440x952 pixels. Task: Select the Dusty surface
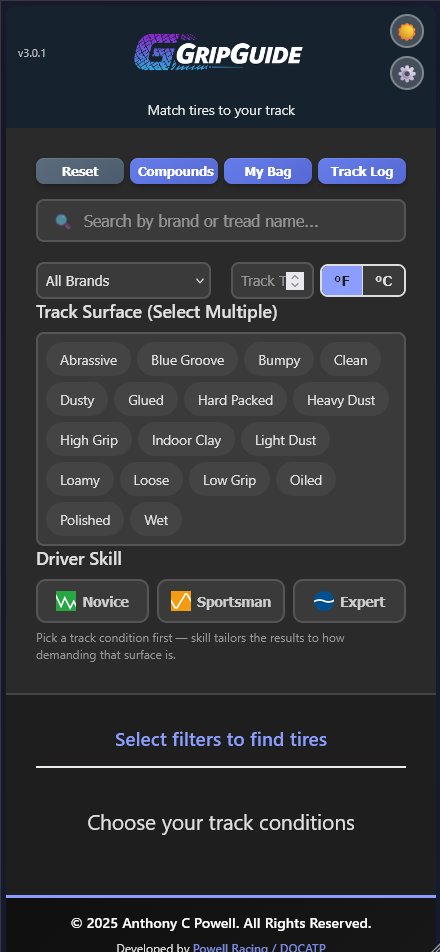click(x=77, y=400)
